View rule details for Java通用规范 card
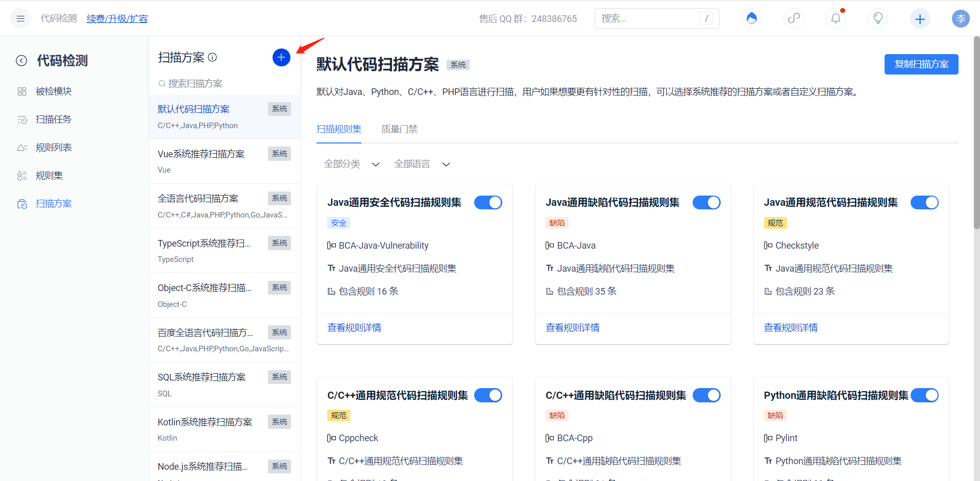 click(x=791, y=328)
